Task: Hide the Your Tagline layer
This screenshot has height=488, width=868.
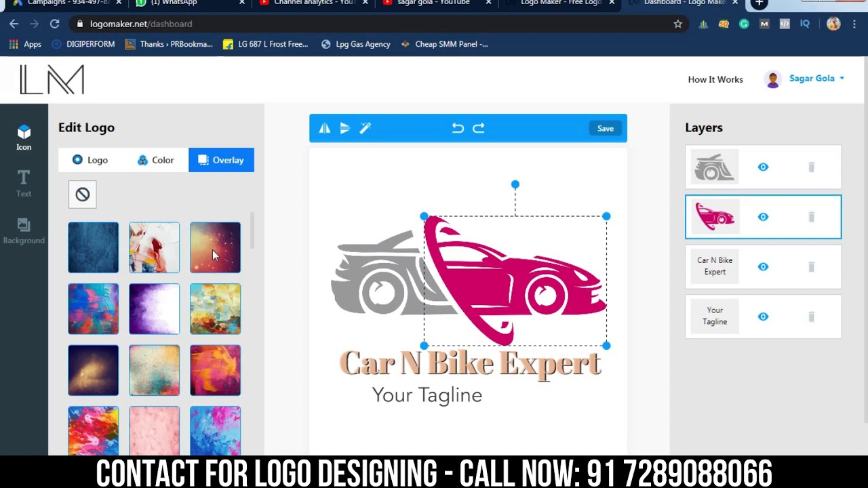Action: point(763,317)
